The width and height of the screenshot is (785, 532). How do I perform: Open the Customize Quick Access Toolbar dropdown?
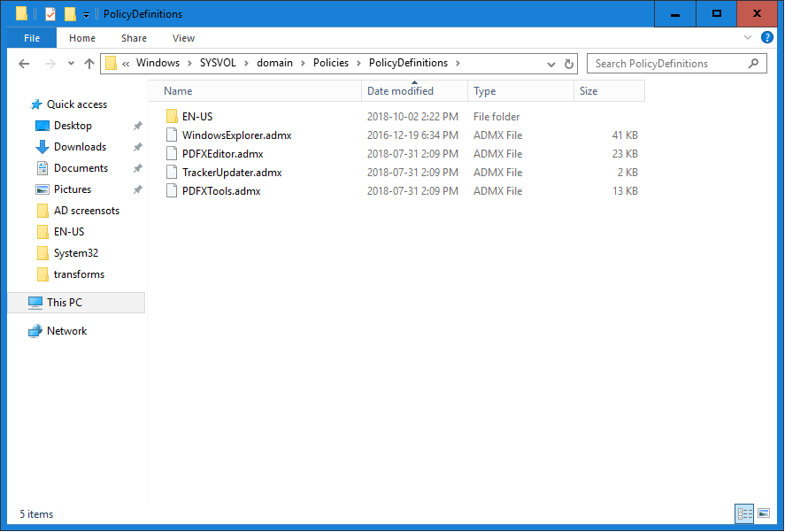[x=86, y=15]
